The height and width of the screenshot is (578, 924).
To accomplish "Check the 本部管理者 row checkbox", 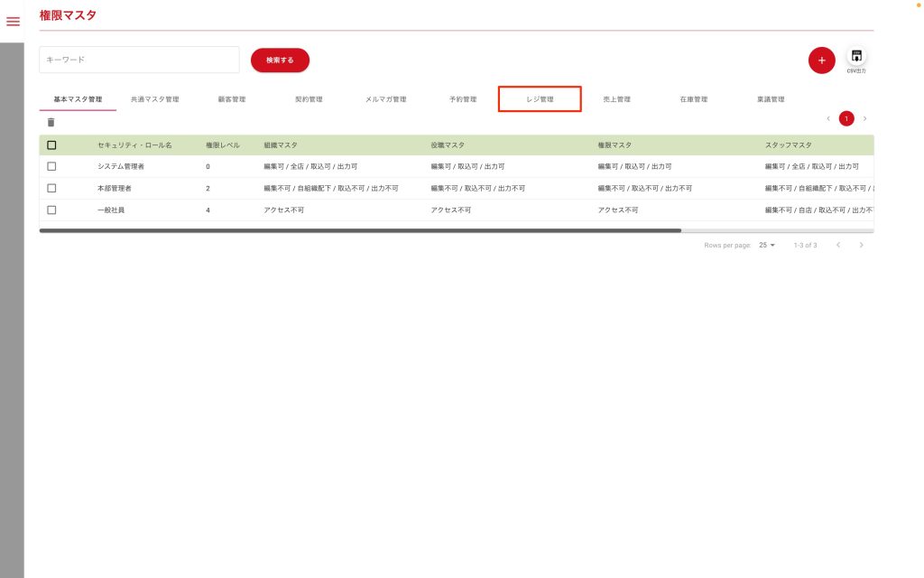I will (x=51, y=188).
